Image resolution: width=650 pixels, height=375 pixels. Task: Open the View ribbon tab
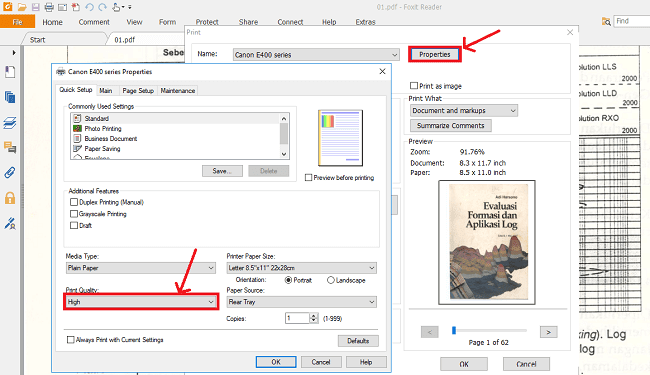click(134, 22)
